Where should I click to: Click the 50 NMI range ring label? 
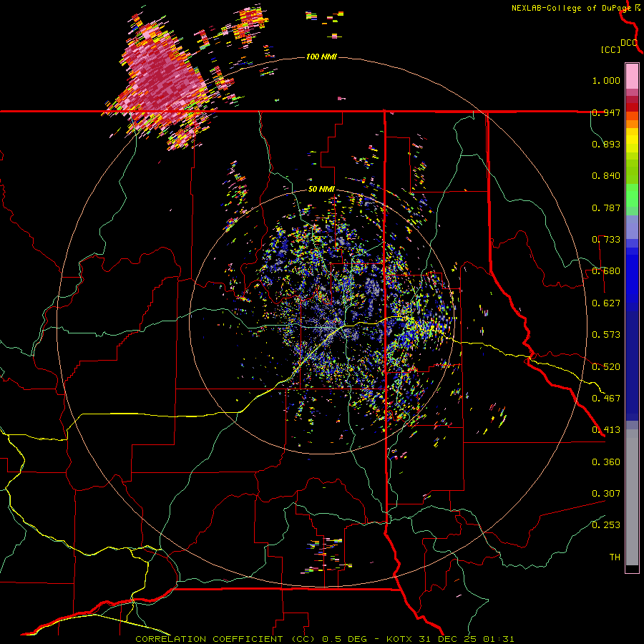[321, 190]
